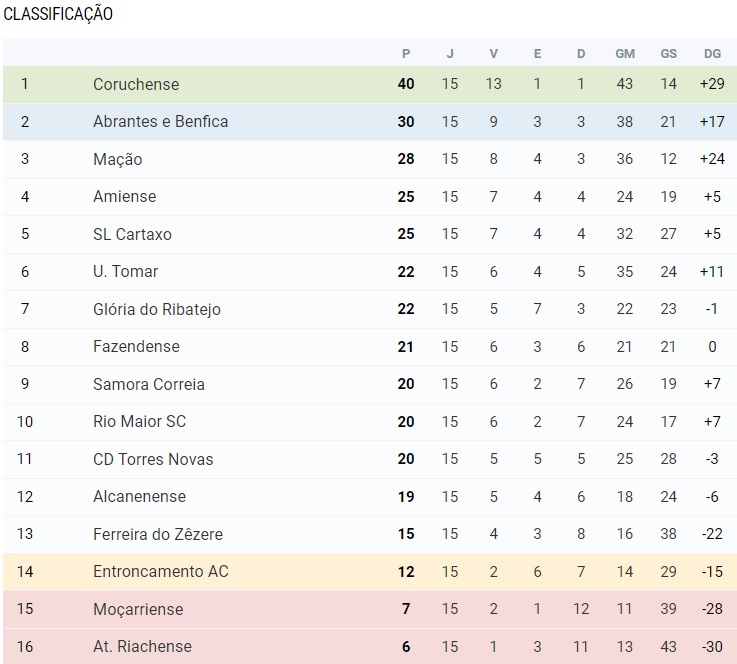Click the DG goal difference header

[712, 54]
